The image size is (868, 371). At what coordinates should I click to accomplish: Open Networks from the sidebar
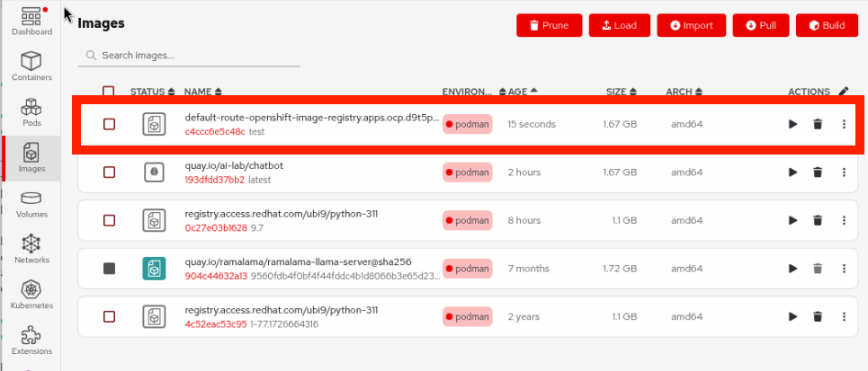coord(31,249)
